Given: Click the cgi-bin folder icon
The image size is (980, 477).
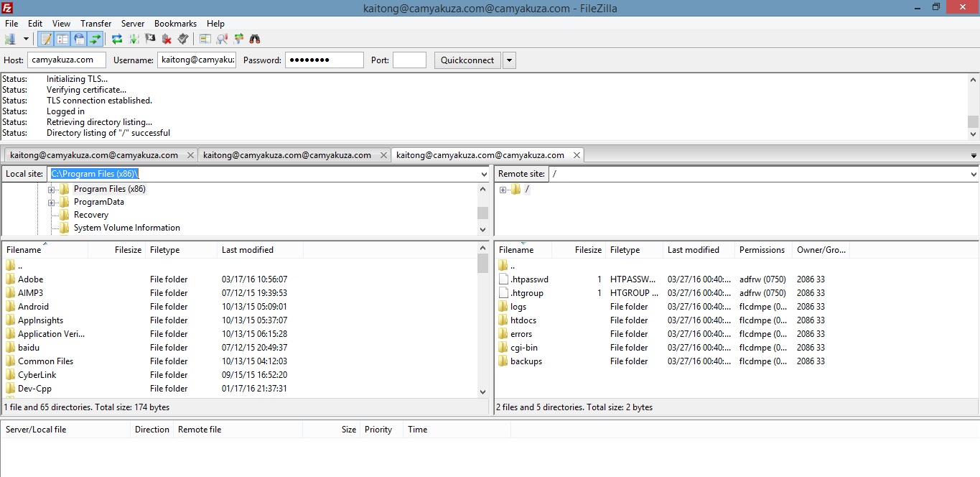Looking at the screenshot, I should point(503,348).
